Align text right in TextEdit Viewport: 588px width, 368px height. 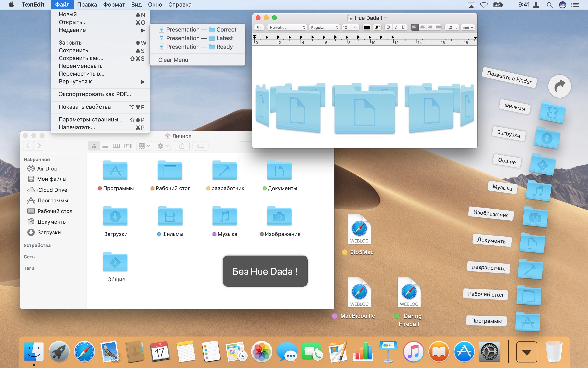click(x=430, y=27)
